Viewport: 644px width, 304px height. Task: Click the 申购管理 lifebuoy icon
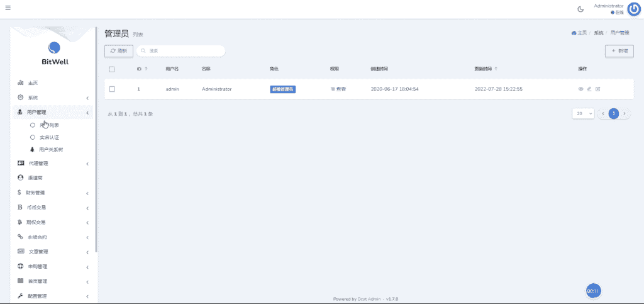pos(21,266)
